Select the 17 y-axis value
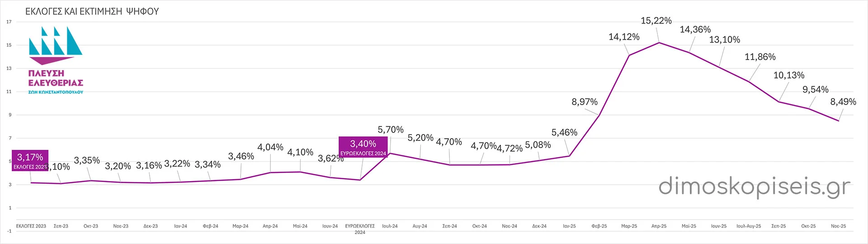Viewport: 868px width, 244px height. (x=9, y=22)
